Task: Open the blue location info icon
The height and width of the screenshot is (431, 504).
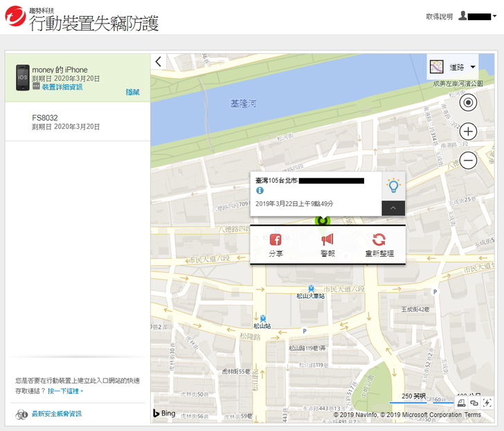Action: [x=260, y=190]
